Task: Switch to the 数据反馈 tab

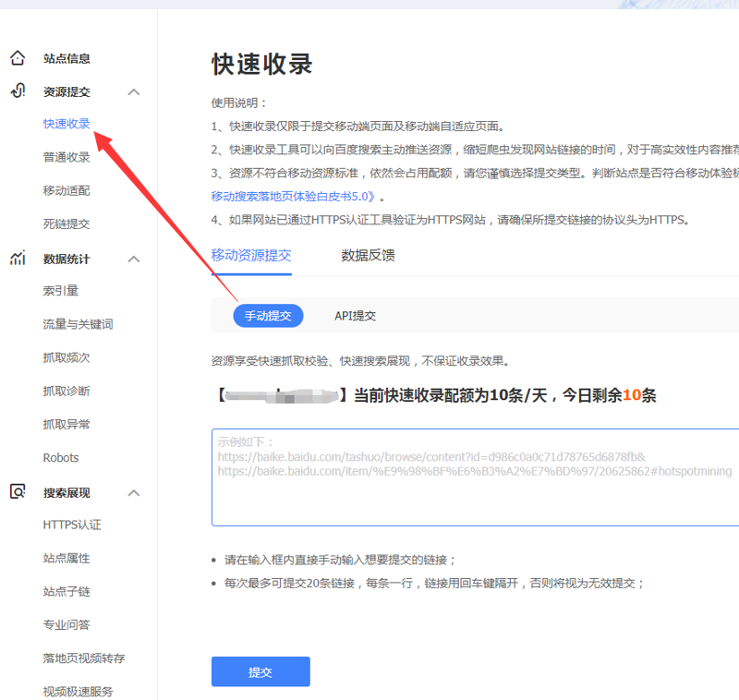Action: pyautogui.click(x=368, y=256)
